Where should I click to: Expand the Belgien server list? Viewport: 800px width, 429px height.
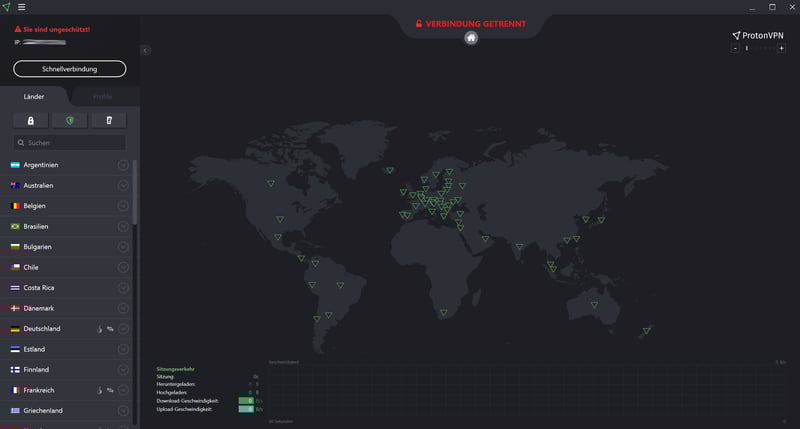(123, 206)
